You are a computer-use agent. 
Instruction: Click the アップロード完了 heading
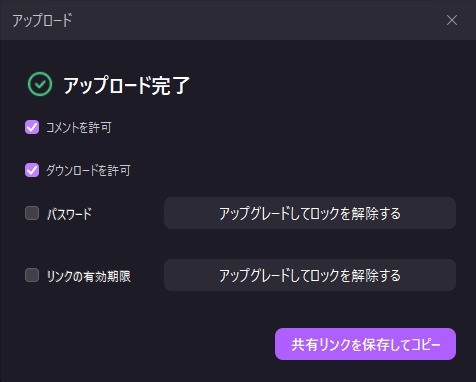[x=126, y=85]
